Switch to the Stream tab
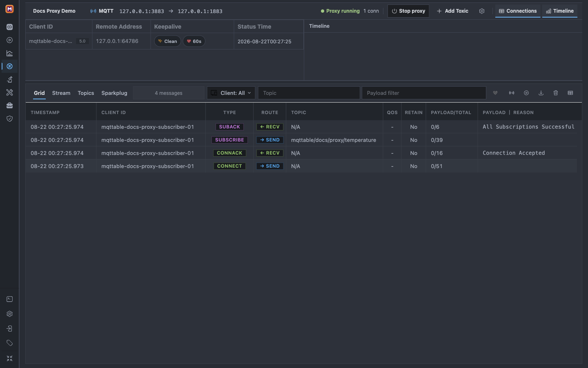The width and height of the screenshot is (588, 368). coord(61,93)
